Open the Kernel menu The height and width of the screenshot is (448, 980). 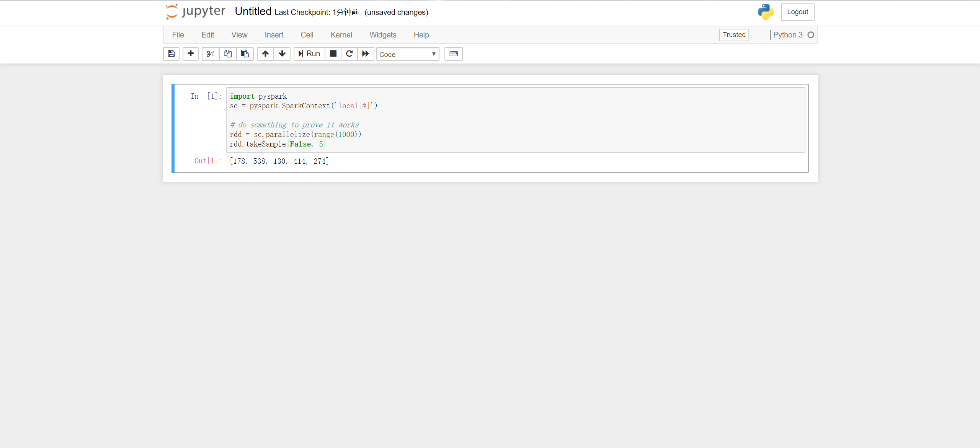point(341,35)
